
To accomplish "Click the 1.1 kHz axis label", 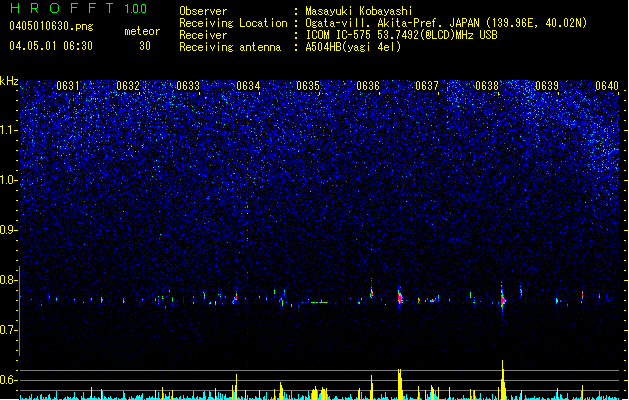I will pos(8,130).
